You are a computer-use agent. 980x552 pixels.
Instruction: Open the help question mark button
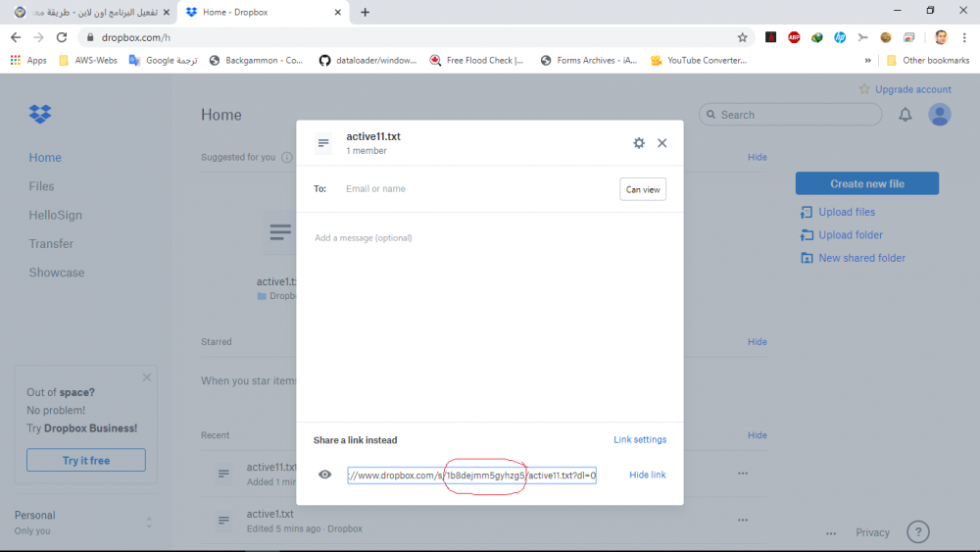(918, 532)
